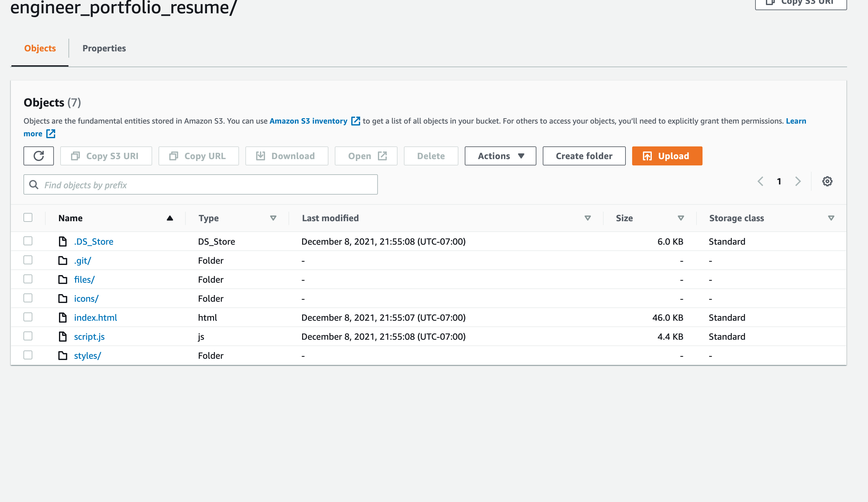Screen dimensions: 868x502
Task: Sort by Storage class column arrow
Action: (x=831, y=218)
